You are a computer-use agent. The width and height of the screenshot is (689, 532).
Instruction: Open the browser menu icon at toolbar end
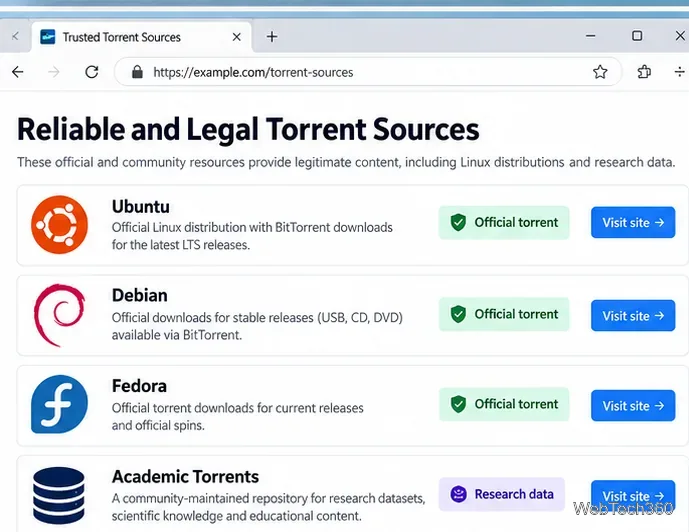(680, 72)
